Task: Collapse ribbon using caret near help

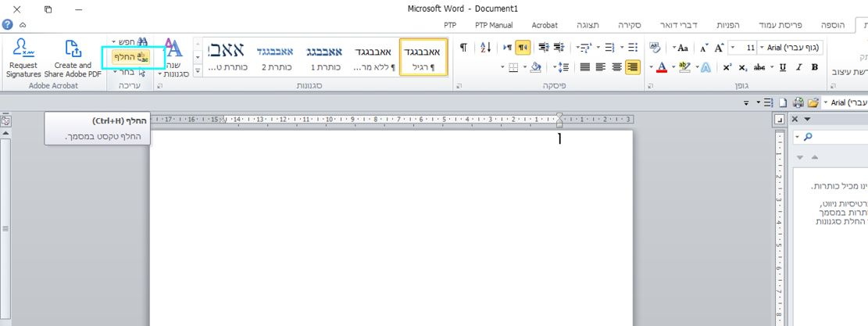Action: pos(23,25)
